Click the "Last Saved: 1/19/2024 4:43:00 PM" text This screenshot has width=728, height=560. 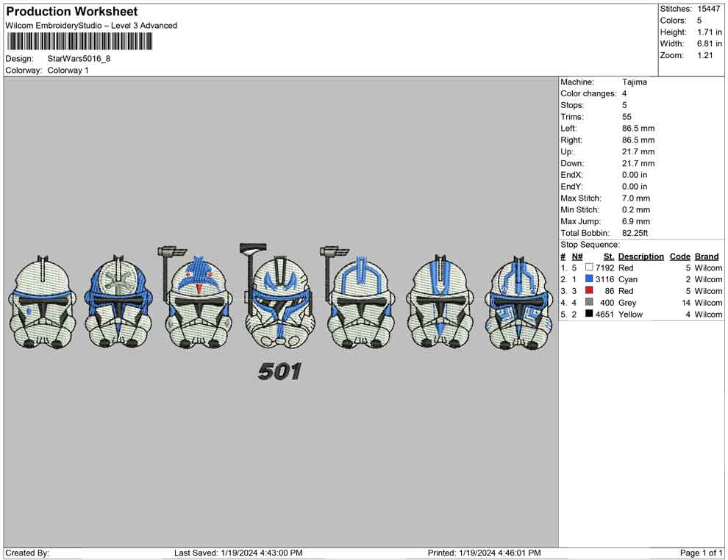tap(239, 553)
